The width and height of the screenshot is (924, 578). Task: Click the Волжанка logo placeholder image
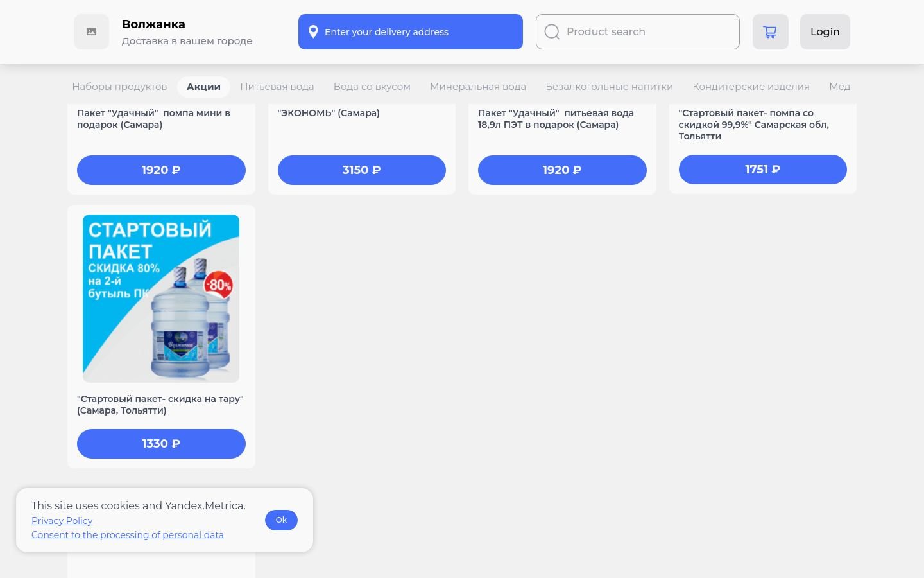click(92, 32)
